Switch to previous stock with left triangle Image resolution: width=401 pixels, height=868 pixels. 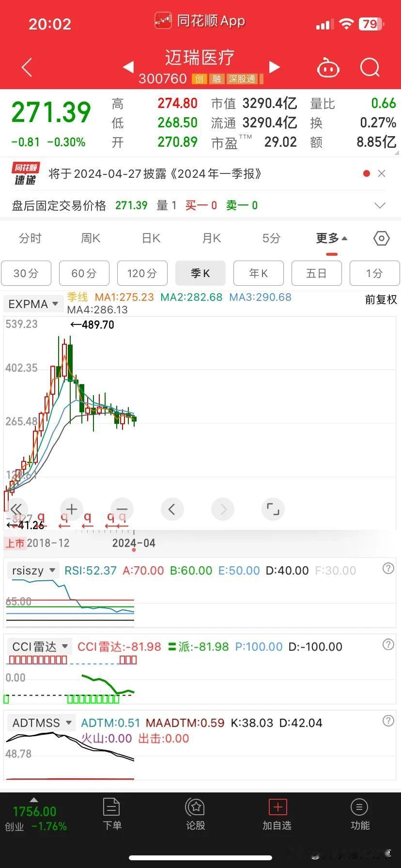pos(128,67)
